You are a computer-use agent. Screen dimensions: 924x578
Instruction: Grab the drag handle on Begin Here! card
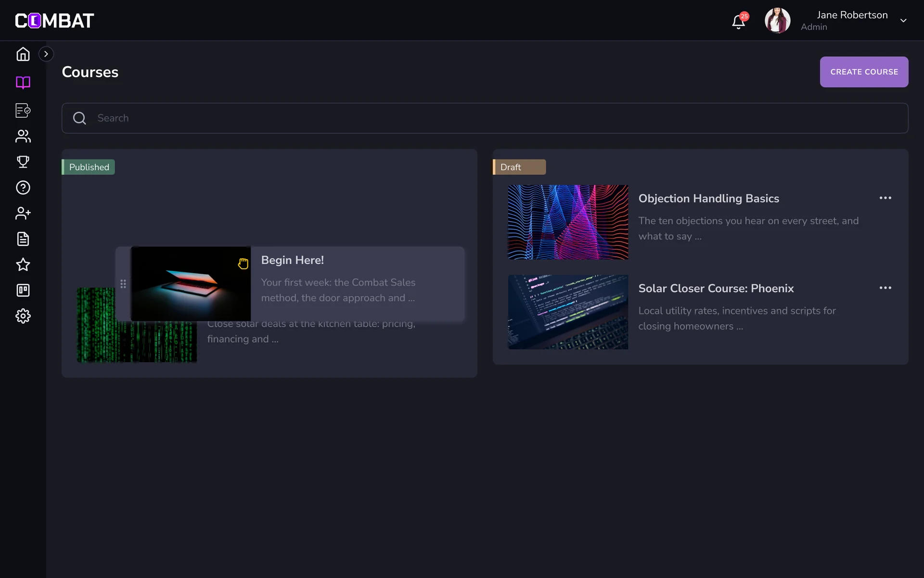click(x=123, y=284)
